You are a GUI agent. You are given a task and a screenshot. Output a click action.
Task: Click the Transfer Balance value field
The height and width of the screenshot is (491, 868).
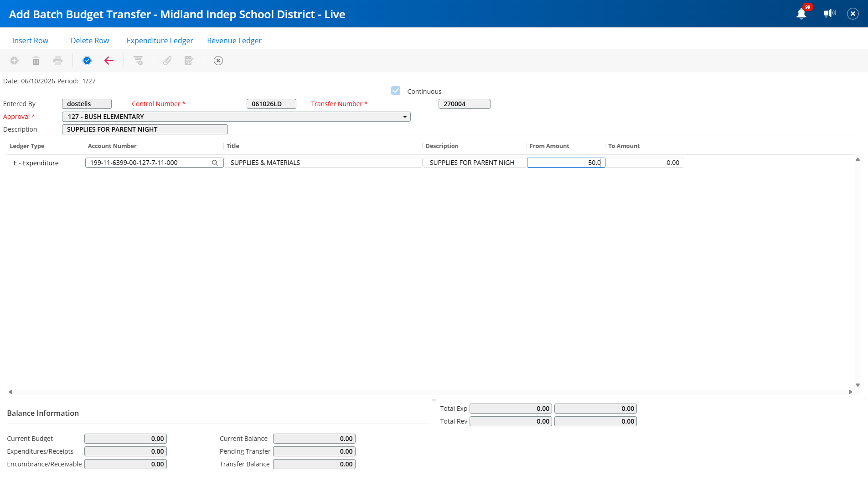tap(314, 464)
